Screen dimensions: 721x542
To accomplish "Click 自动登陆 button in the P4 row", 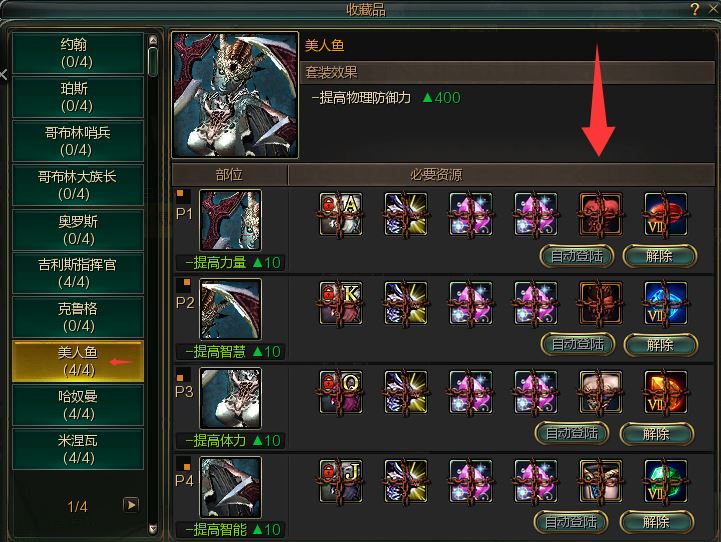I will tap(571, 522).
